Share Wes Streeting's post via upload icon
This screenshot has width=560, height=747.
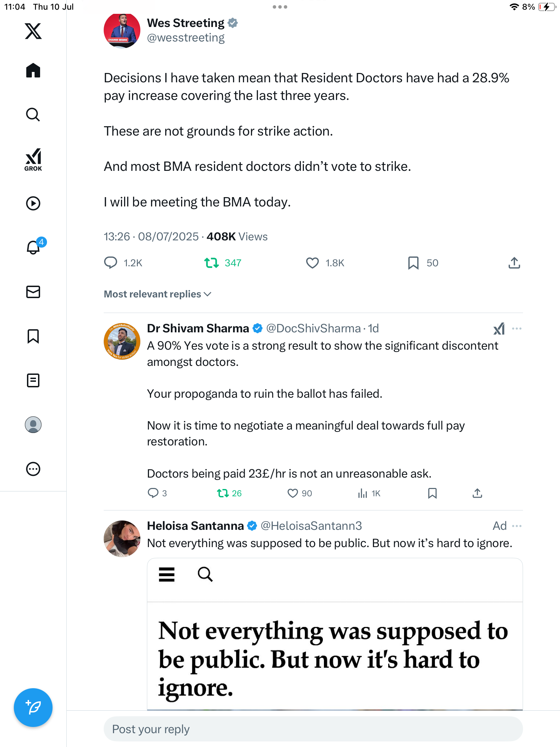click(x=514, y=263)
